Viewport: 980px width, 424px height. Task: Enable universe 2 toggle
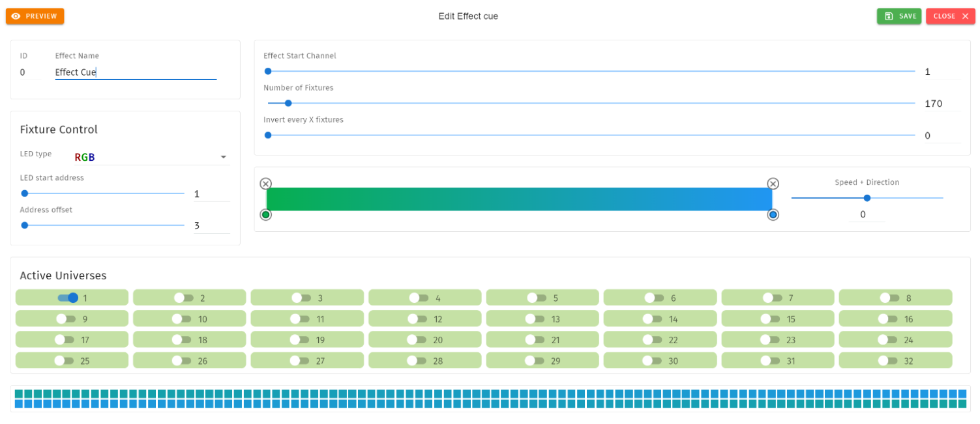[184, 298]
